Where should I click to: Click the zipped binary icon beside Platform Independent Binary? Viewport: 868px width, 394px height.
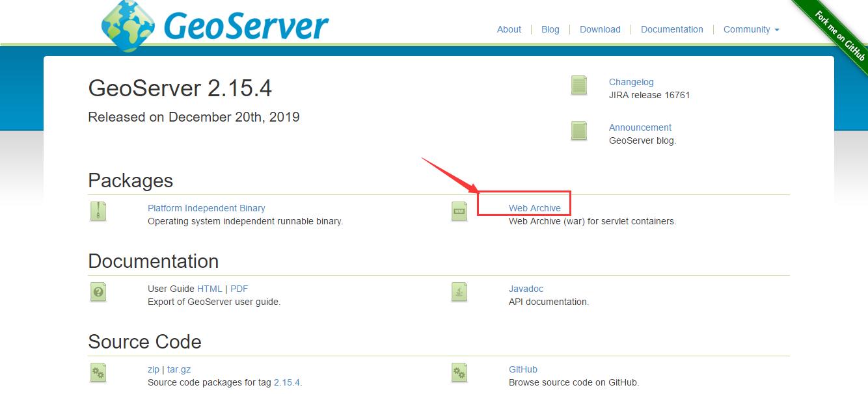(x=98, y=211)
